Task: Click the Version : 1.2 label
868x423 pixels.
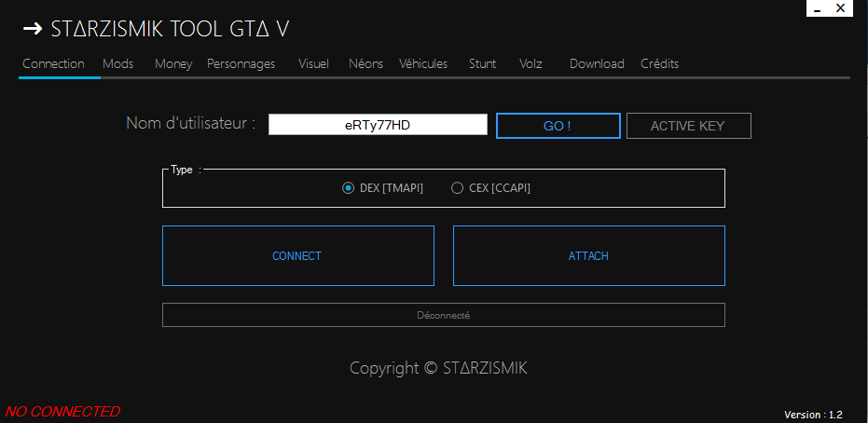Action: pos(813,415)
